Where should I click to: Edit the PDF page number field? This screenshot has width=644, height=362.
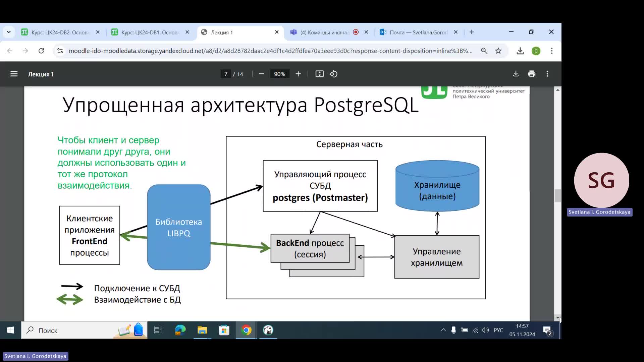226,74
